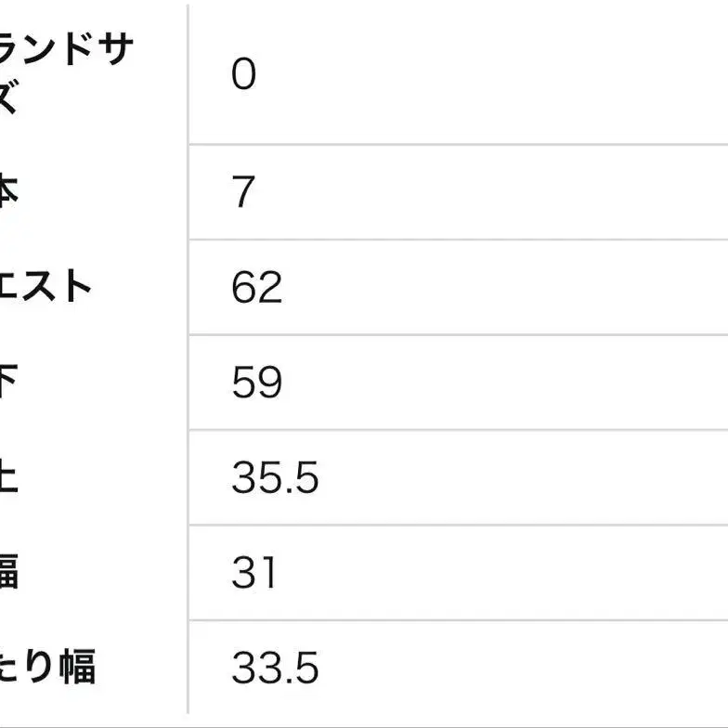Select the value 33.5 cell

pos(275,669)
